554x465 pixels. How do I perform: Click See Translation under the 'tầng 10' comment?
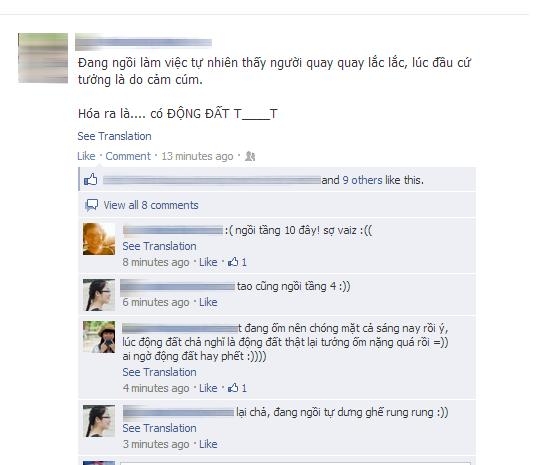click(159, 246)
